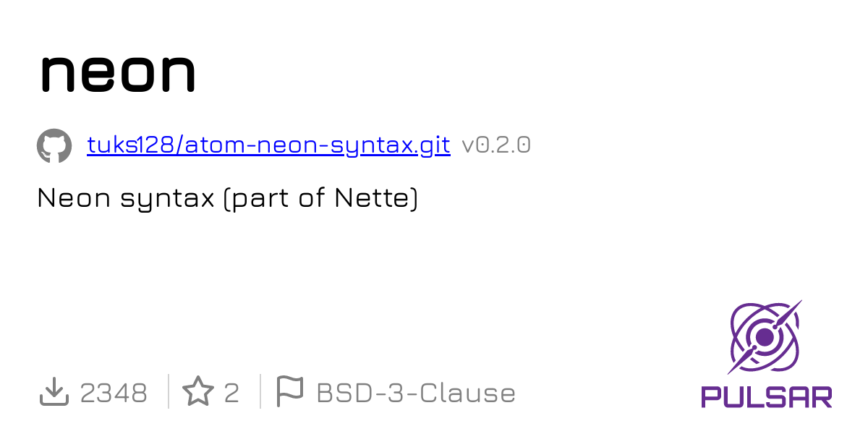Click the purple PULSAR wordmark
Screen dimensions: 868x434
766,396
